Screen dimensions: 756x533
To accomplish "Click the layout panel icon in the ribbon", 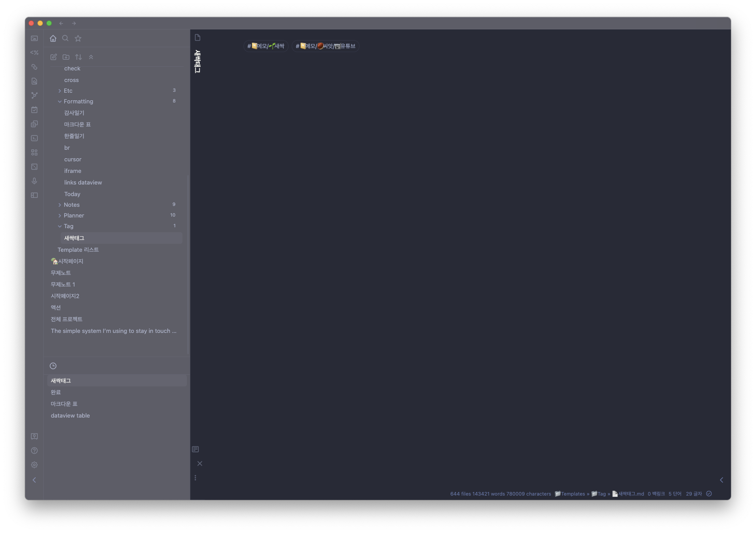I will [34, 195].
